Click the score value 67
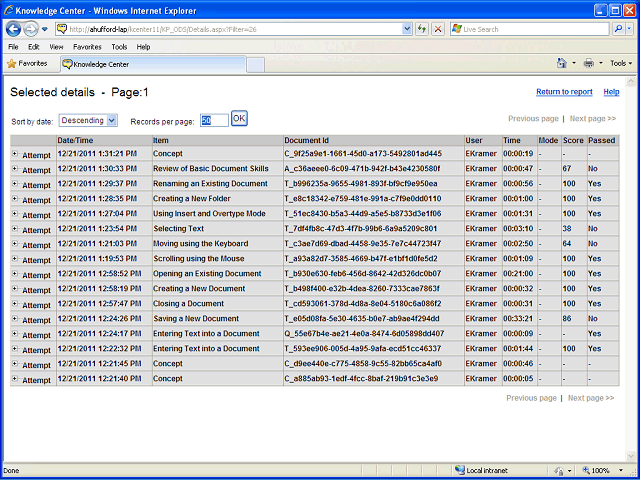Screen dimensions: 640x480 pos(567,169)
